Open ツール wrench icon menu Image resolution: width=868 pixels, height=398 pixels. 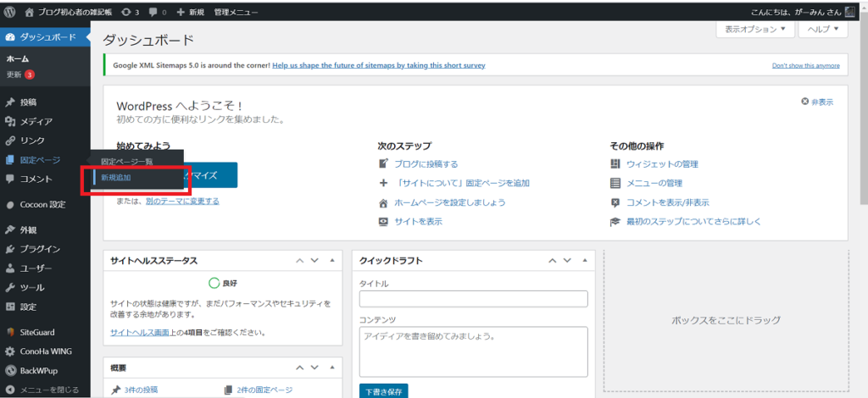[x=9, y=288]
